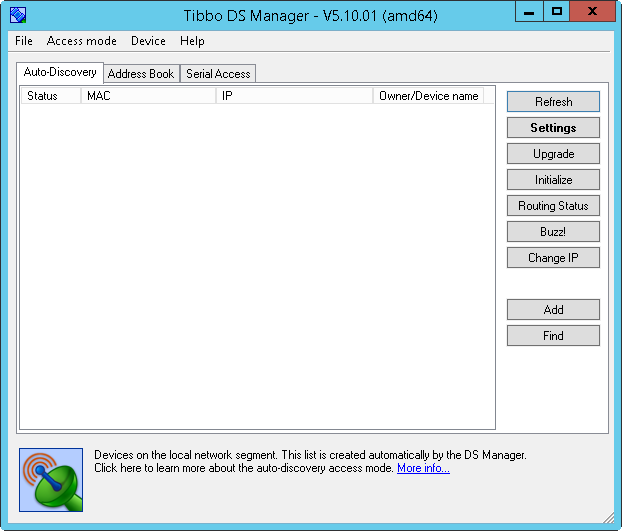Sort the list by MAC column header

148,96
